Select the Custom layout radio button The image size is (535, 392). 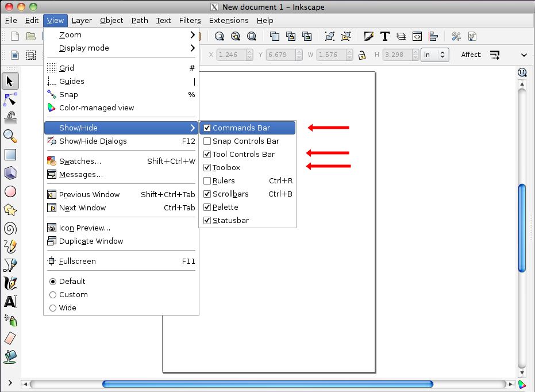tap(53, 295)
